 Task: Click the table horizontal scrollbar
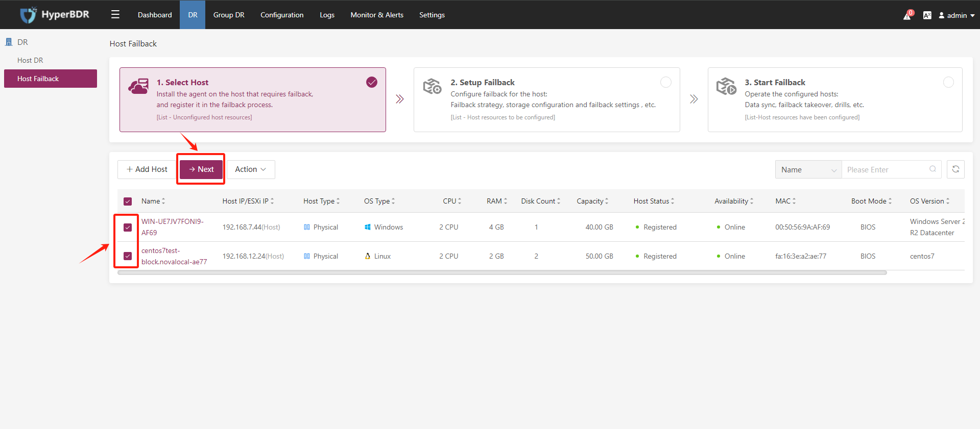(x=502, y=273)
